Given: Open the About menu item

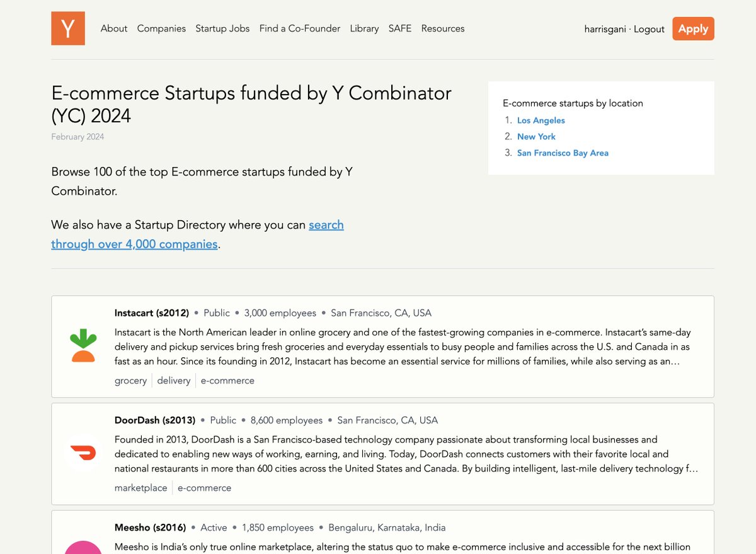Looking at the screenshot, I should click(114, 28).
